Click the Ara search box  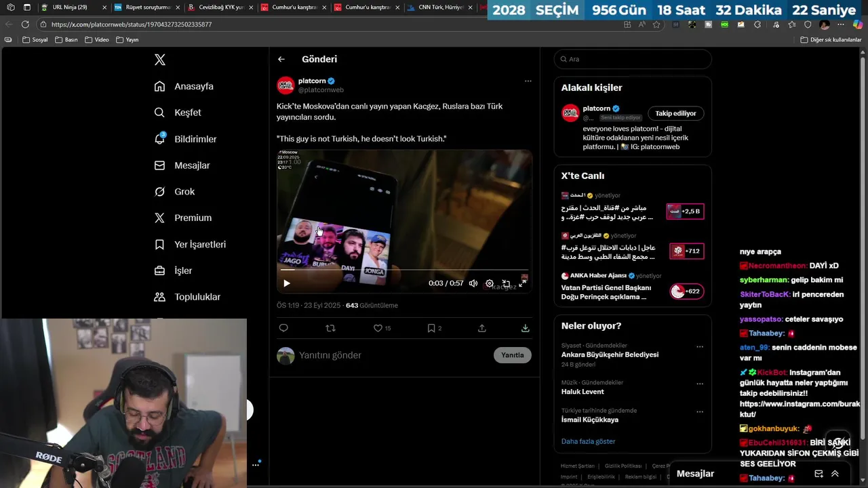[633, 59]
